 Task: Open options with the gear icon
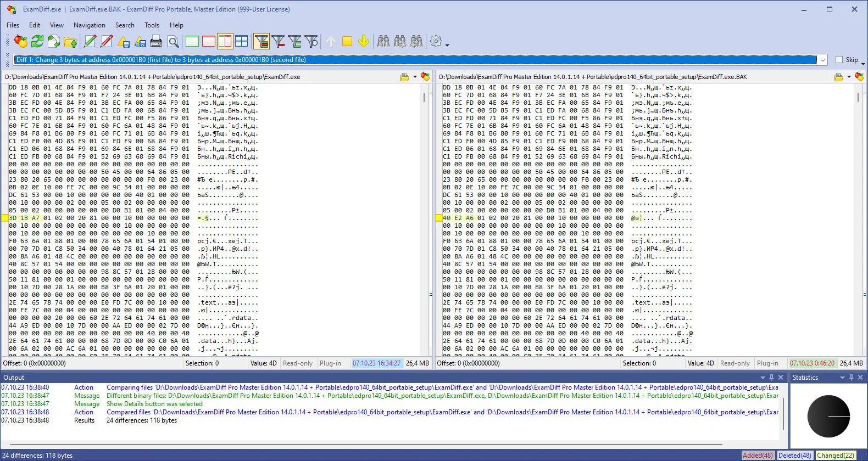(436, 41)
